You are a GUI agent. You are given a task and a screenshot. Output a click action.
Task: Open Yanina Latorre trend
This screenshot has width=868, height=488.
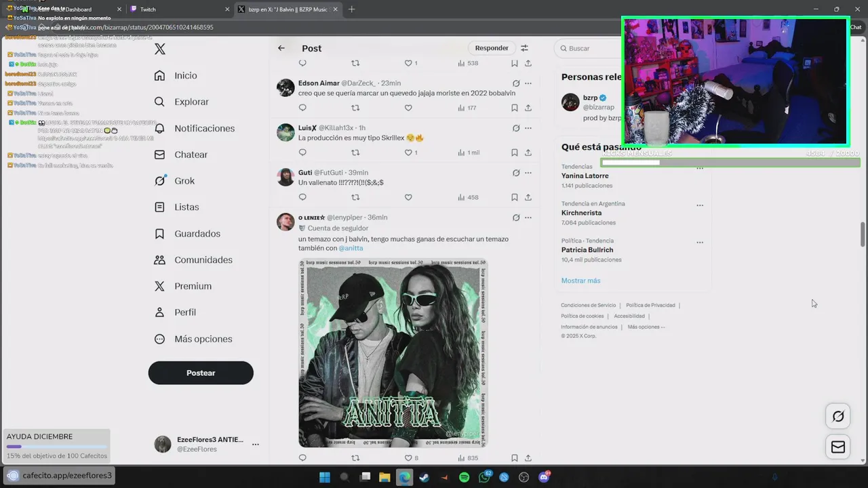585,176
